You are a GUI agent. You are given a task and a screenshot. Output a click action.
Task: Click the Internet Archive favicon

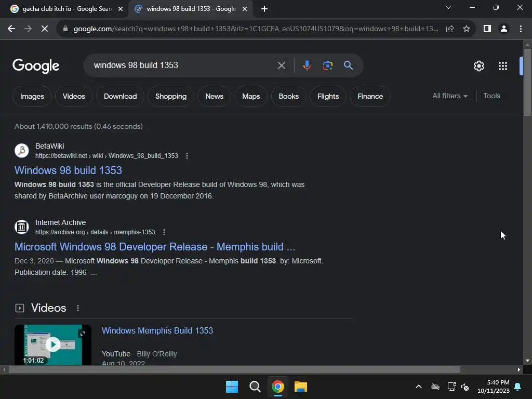(22, 227)
